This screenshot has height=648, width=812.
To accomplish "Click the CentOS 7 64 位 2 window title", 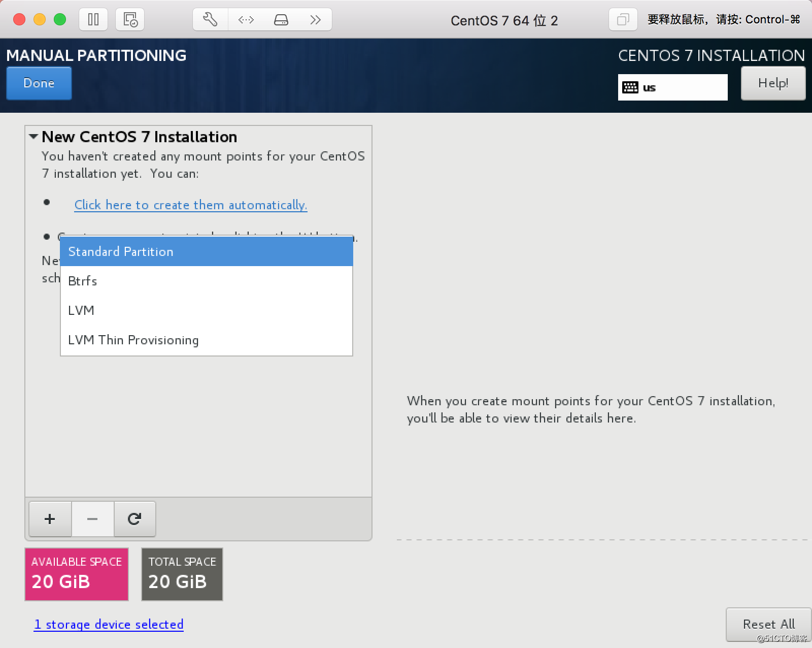I will click(x=504, y=20).
